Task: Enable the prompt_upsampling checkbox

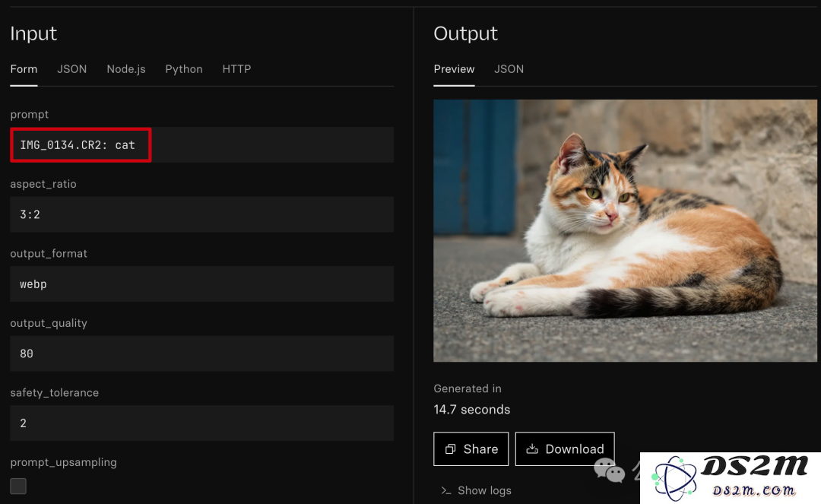Action: click(18, 487)
